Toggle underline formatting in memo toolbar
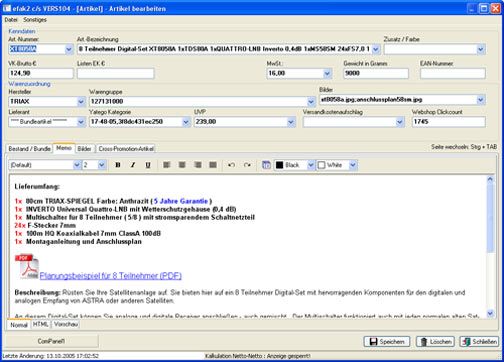This screenshot has height=362, width=504. point(148,165)
